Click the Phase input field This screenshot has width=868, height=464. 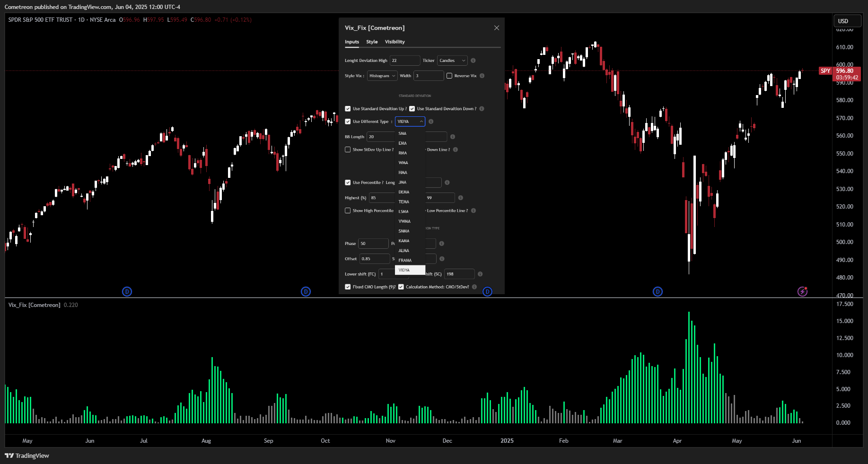[373, 244]
